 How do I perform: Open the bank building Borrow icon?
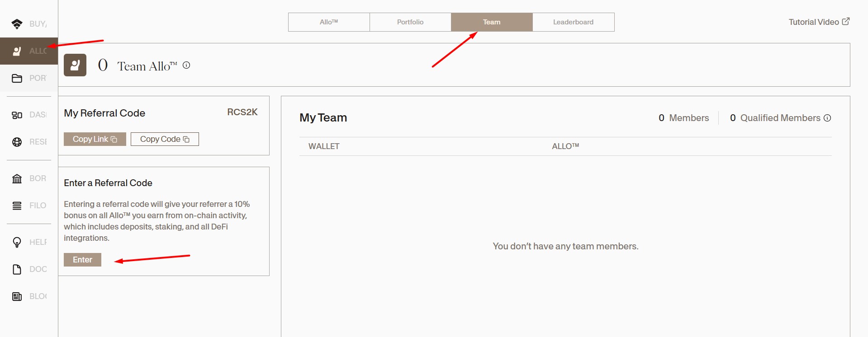click(17, 178)
